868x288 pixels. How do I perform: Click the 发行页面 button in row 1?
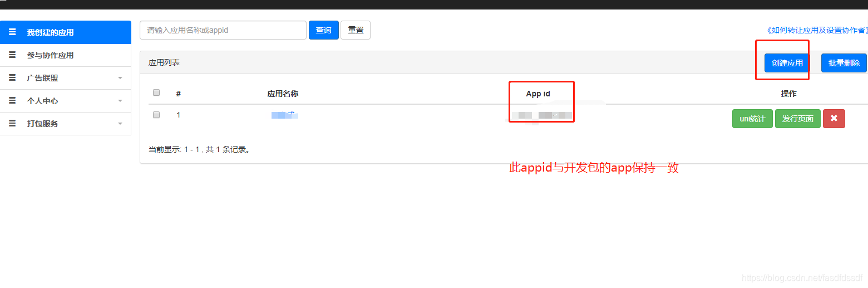(x=798, y=119)
